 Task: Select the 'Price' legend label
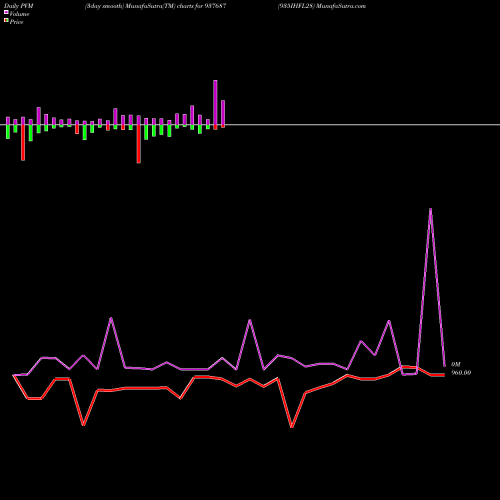point(16,22)
